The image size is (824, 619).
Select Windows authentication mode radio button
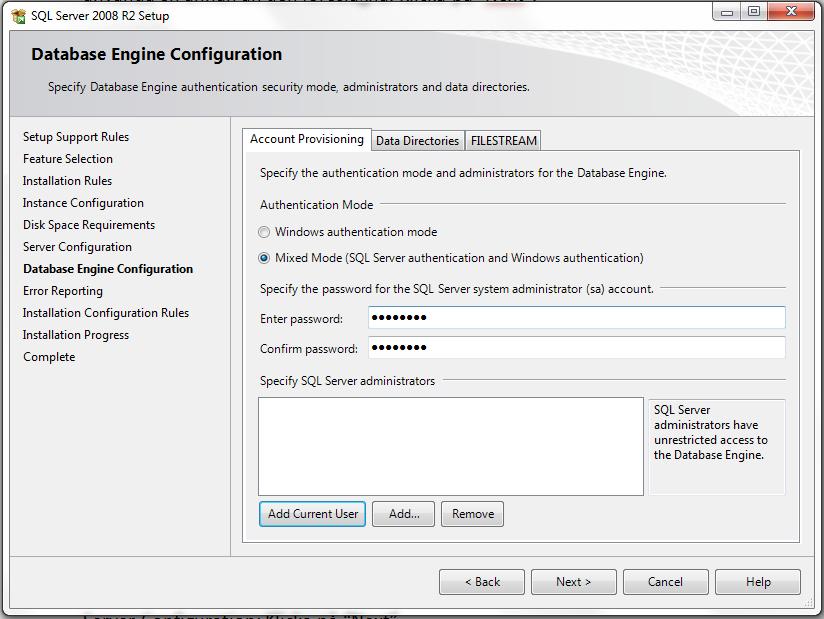264,232
